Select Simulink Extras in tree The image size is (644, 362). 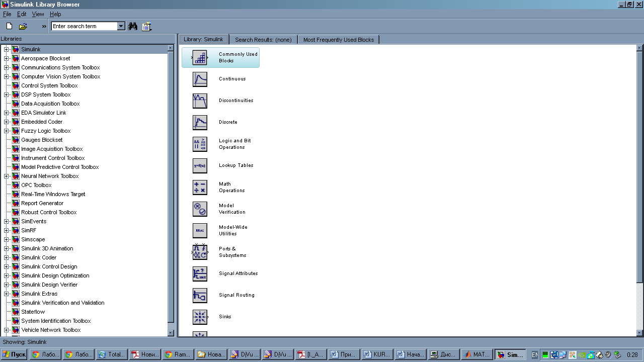tap(39, 294)
